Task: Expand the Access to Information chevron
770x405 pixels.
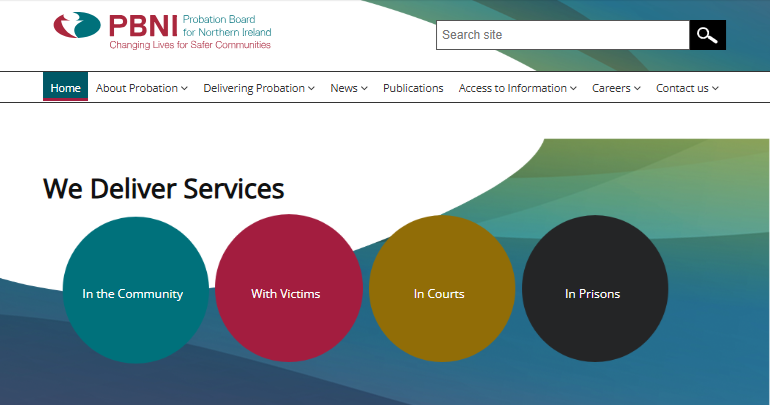Action: coord(573,88)
